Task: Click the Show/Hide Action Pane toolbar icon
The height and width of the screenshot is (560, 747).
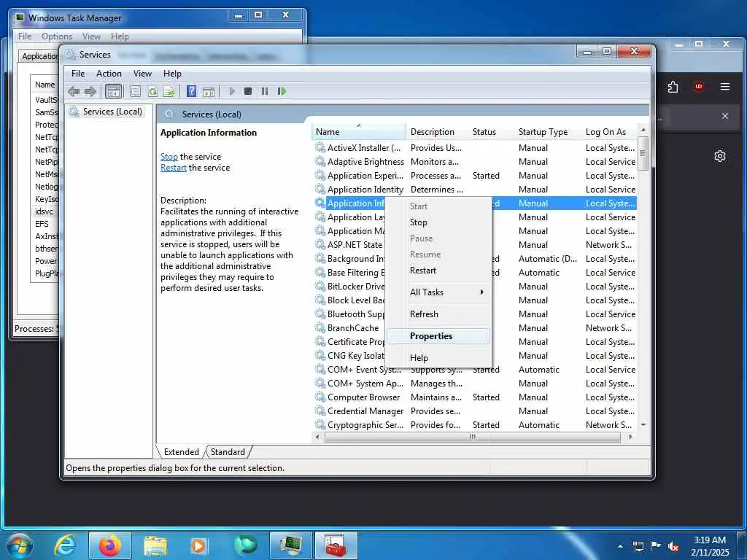Action: [x=208, y=91]
